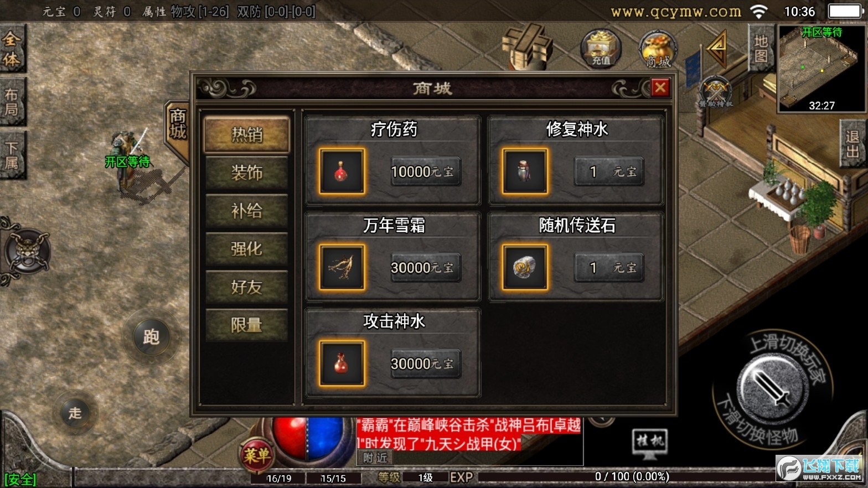Switch to the 装饰 shop category
Screen dimensions: 868x488
coord(247,173)
